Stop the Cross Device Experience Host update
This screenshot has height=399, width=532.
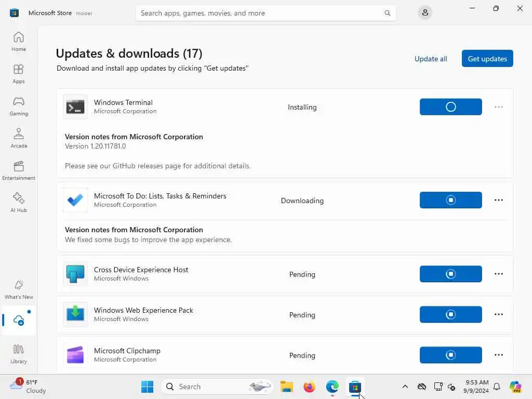[x=450, y=274]
